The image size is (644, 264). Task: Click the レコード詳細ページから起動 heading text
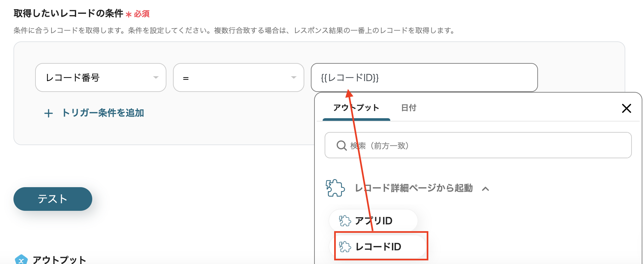point(414,188)
